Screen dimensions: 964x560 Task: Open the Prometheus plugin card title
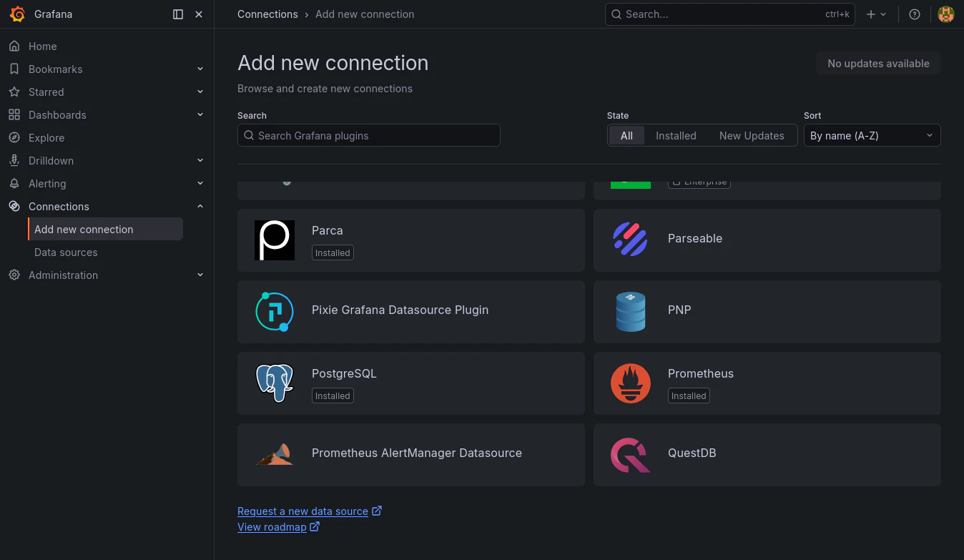[701, 373]
